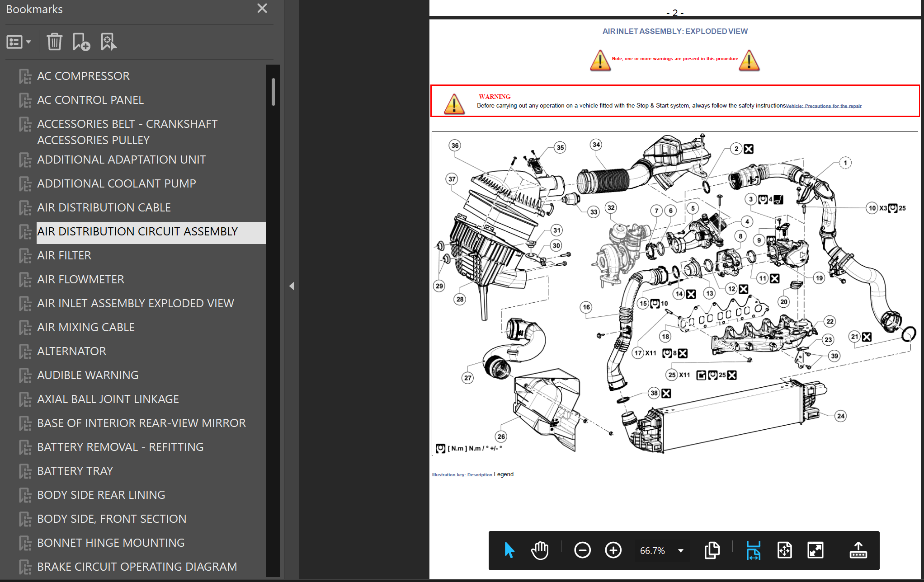This screenshot has width=924, height=582.
Task: Click the AIR INLET ASSEMBLY: EXPLODED VIEW heading
Action: point(675,31)
